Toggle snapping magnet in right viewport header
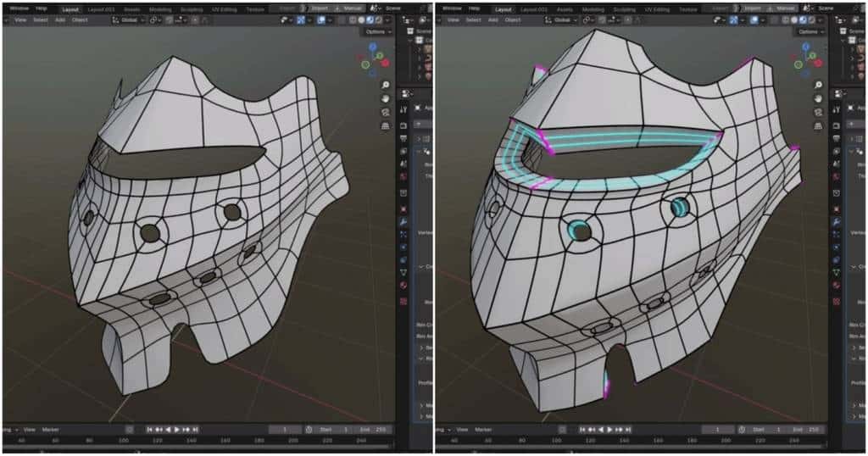The height and width of the screenshot is (456, 868). [x=603, y=20]
